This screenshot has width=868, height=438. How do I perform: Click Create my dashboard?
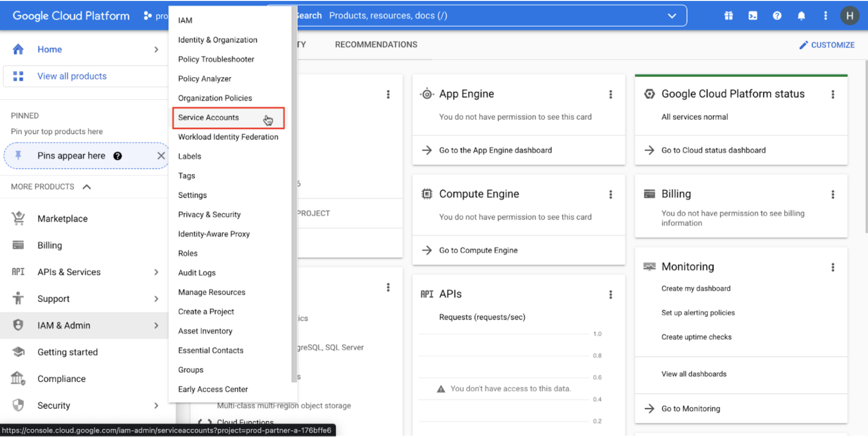pyautogui.click(x=696, y=288)
